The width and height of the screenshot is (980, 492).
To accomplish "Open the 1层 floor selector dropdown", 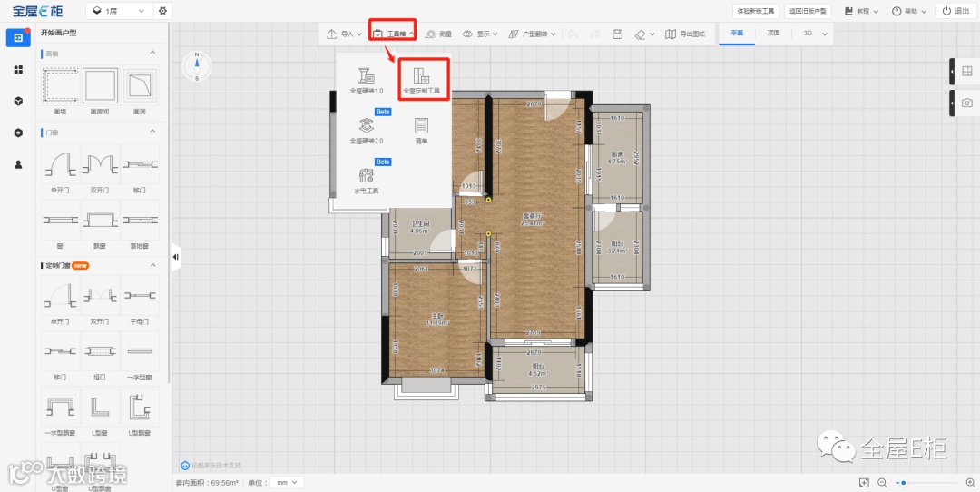I will click(119, 11).
